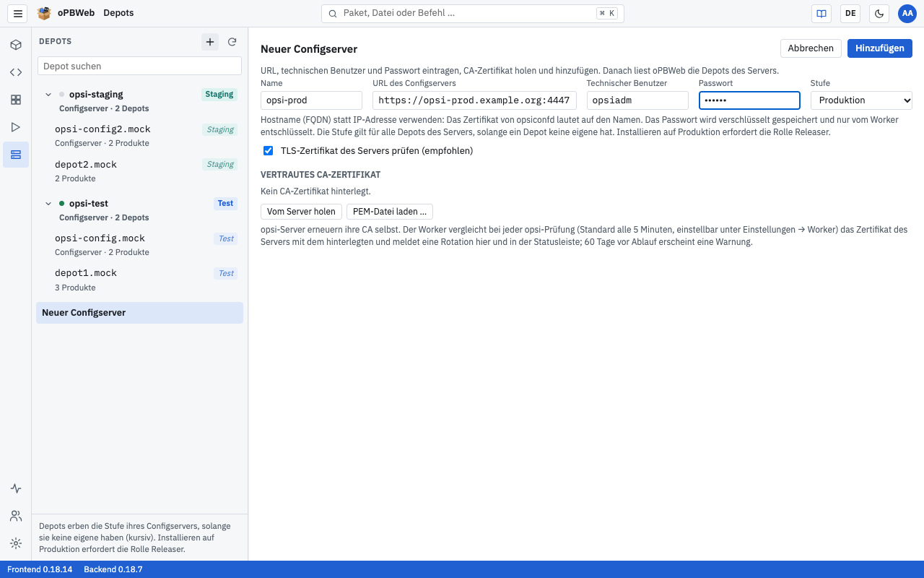The height and width of the screenshot is (578, 924).
Task: Open the documentation book icon
Action: click(821, 13)
